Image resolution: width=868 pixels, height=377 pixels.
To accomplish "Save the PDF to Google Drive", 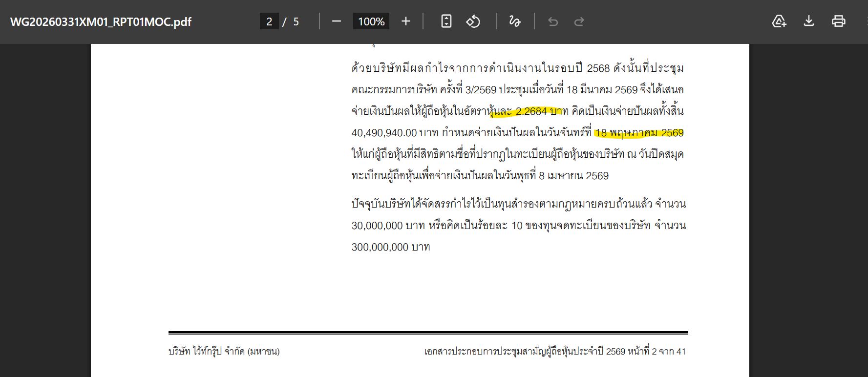I will (779, 21).
